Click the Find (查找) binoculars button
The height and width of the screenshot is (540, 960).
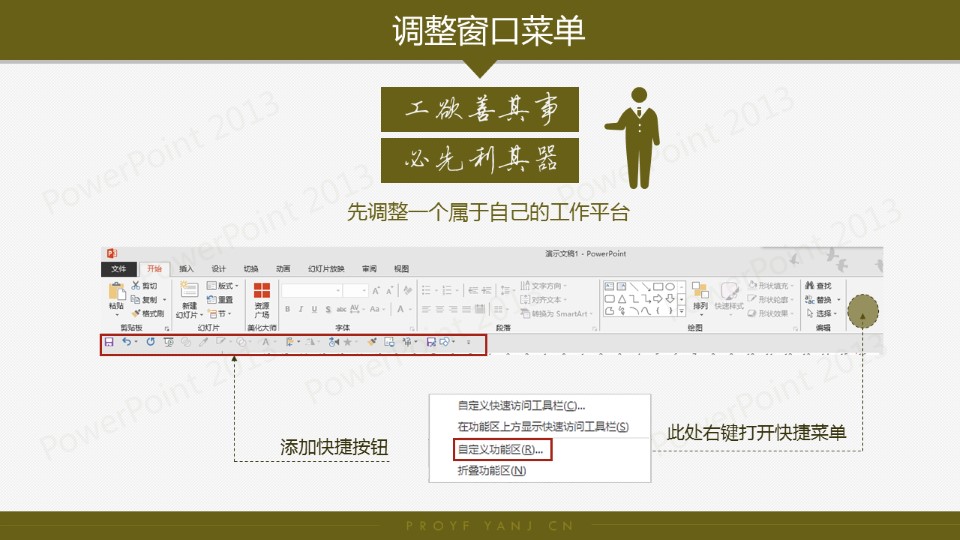(818, 286)
